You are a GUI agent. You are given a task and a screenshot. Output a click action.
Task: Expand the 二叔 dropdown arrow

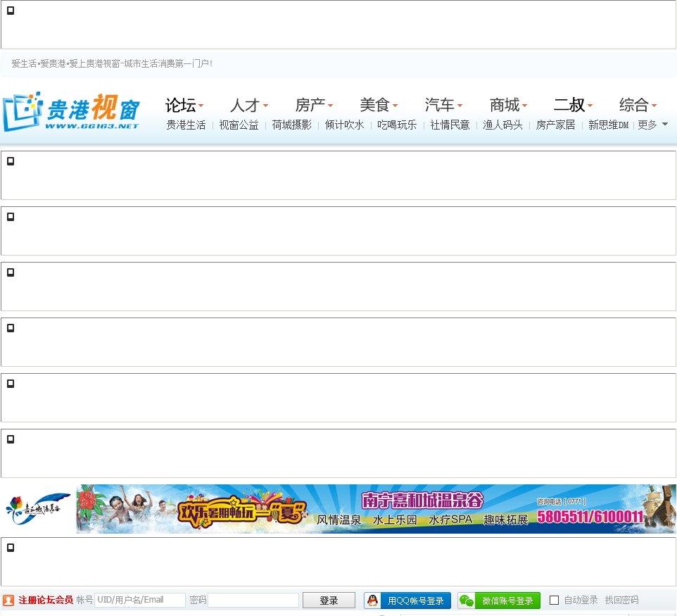[590, 106]
